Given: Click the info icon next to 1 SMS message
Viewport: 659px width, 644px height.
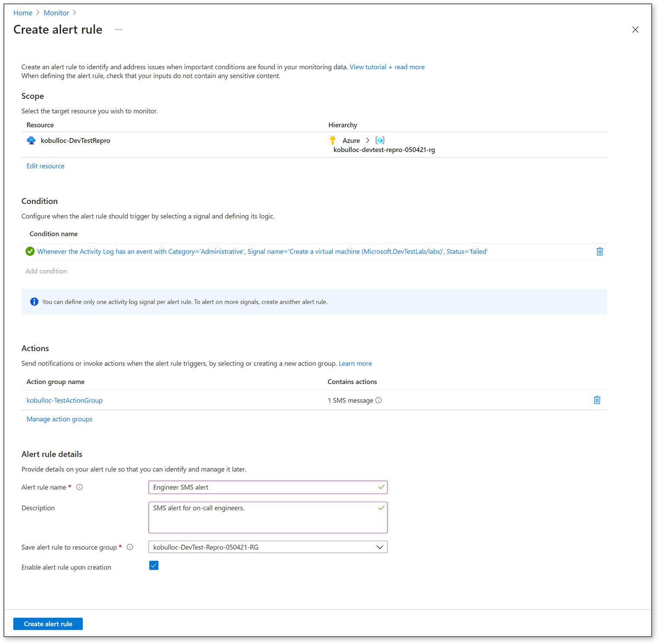Looking at the screenshot, I should pyautogui.click(x=378, y=400).
